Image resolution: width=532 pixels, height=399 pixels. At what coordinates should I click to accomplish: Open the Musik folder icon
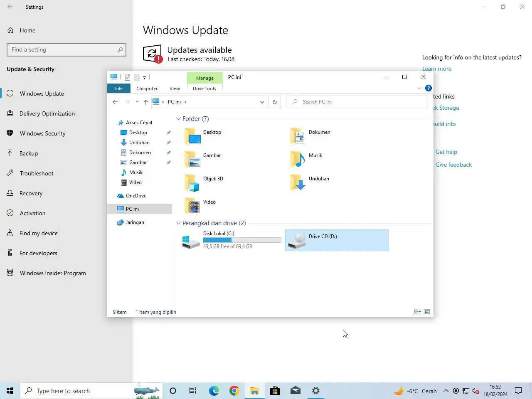298,159
